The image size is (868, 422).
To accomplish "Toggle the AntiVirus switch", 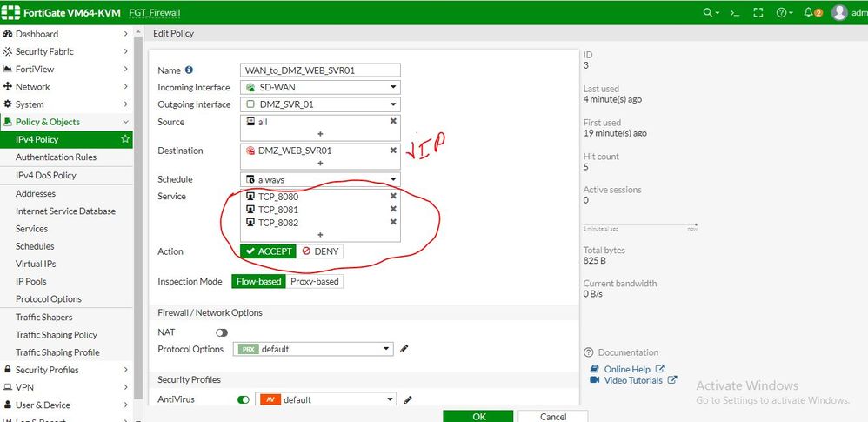I will [x=243, y=400].
